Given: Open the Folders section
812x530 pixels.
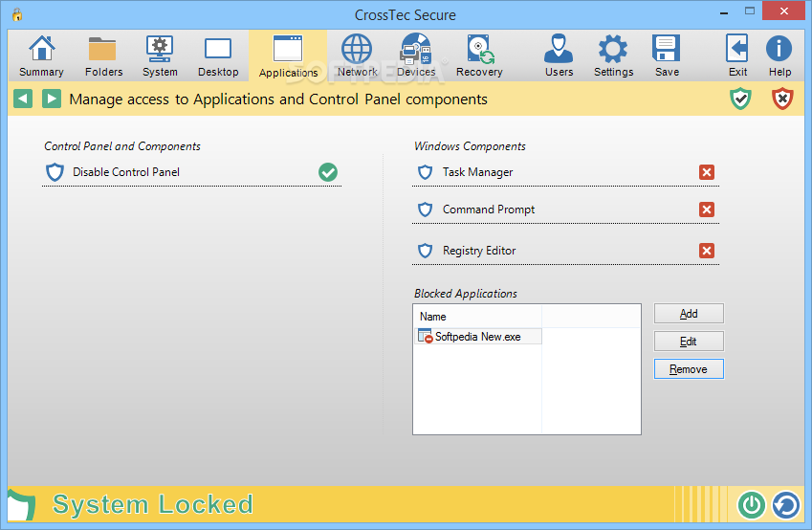Looking at the screenshot, I should pos(103,55).
